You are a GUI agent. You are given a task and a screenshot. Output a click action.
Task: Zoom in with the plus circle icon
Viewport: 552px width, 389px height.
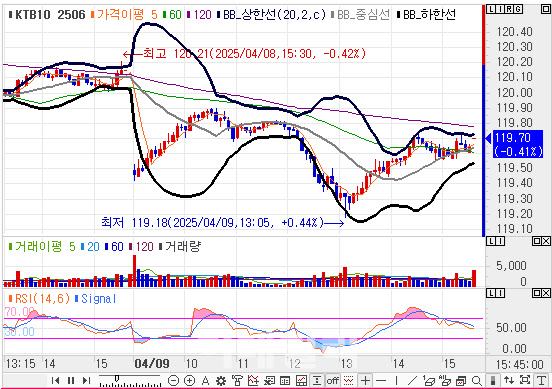click(189, 381)
